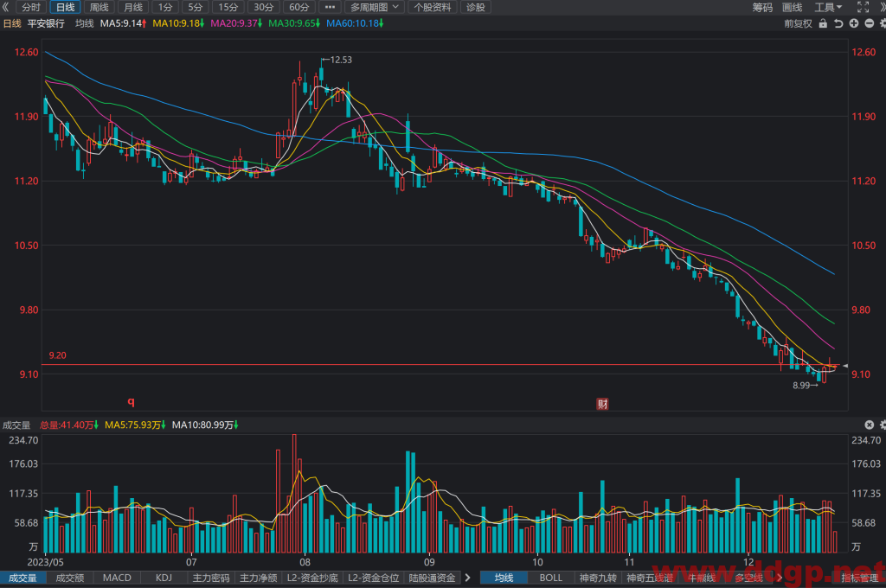886x588 pixels.
Task: Select the KDJ indicator tab
Action: click(x=164, y=578)
